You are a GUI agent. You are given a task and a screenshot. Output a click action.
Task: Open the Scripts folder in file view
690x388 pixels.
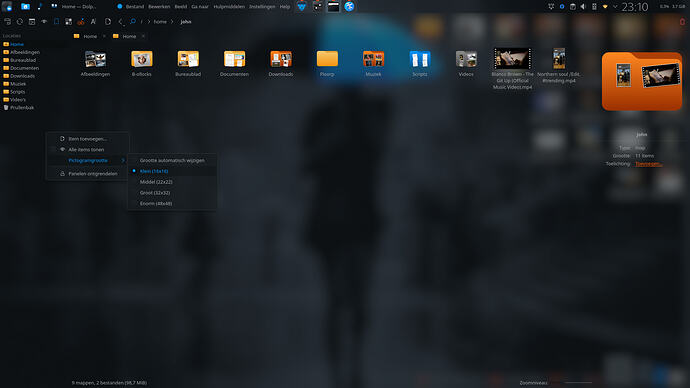point(419,59)
